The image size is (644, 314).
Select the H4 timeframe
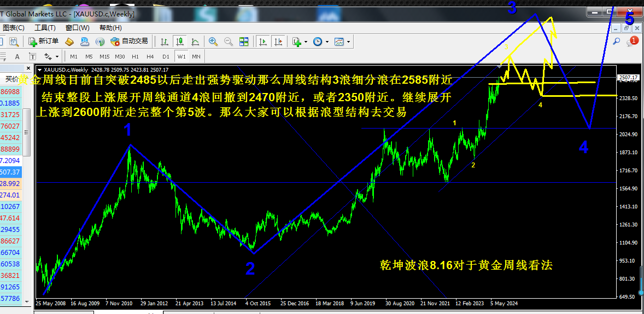pos(150,56)
